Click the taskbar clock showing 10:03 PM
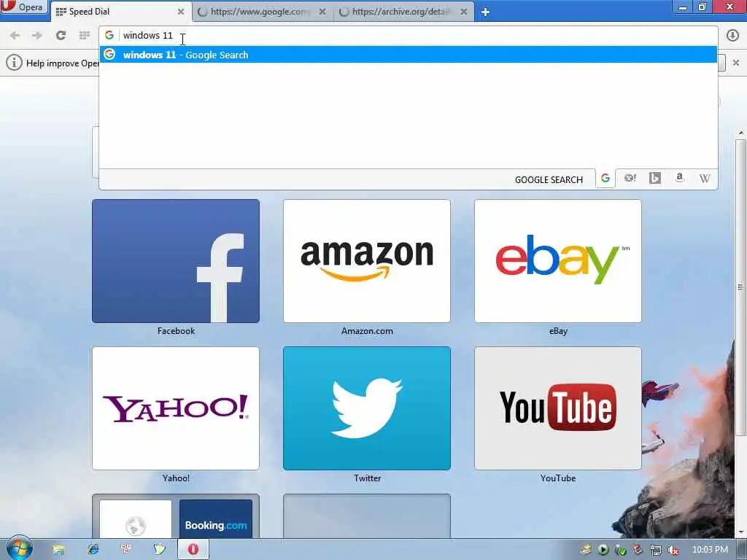Screen dimensions: 747x560 pos(710,550)
